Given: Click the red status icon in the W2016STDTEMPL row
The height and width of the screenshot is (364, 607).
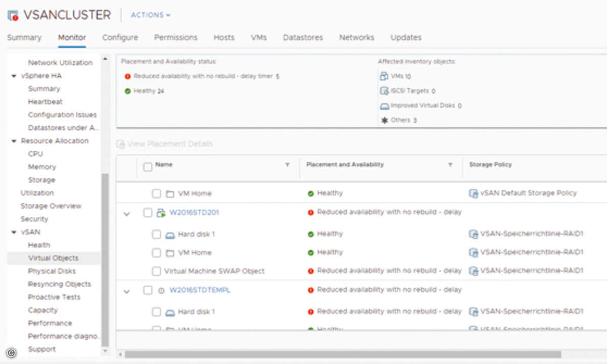Looking at the screenshot, I should click(311, 290).
